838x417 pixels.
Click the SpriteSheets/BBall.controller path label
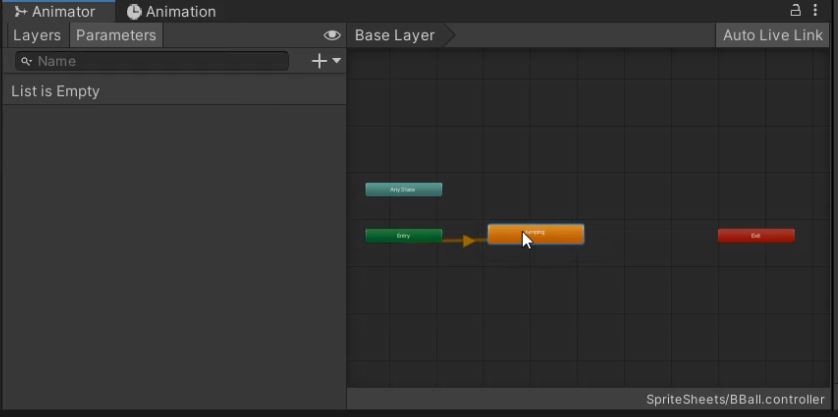click(x=738, y=399)
